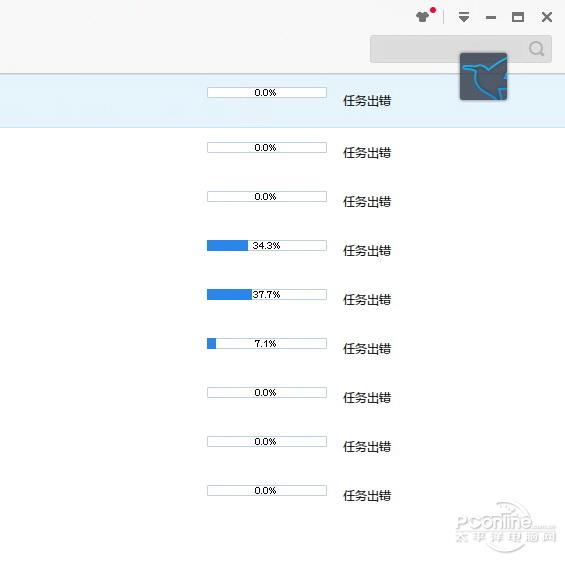
Task: Minimize the download manager window
Action: pos(491,17)
